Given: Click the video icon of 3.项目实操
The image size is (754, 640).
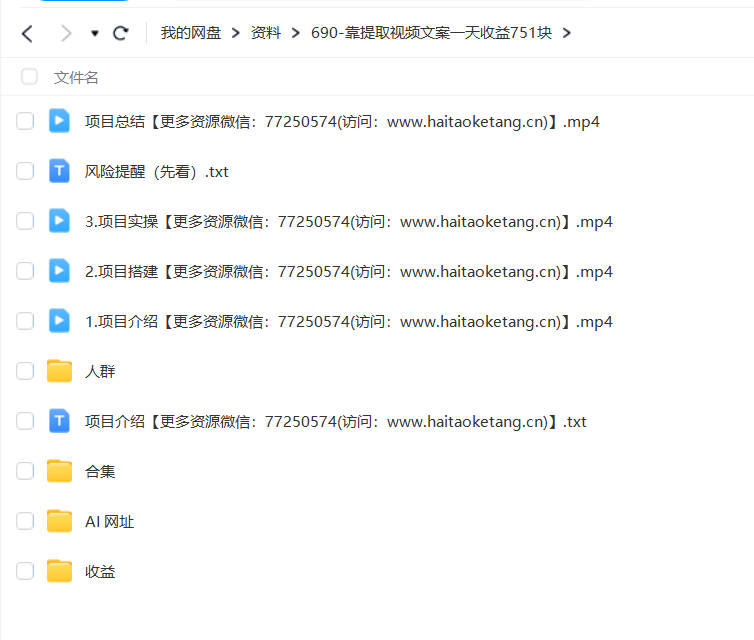Looking at the screenshot, I should point(59,221).
